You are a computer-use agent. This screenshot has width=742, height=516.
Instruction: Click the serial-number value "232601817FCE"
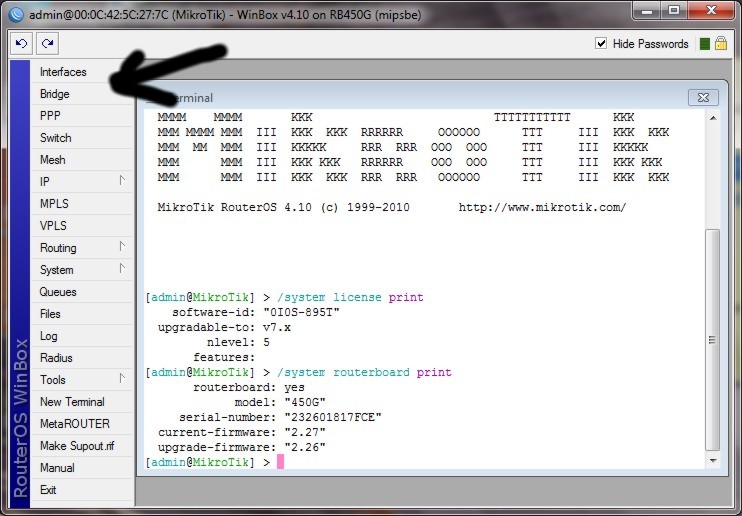coord(333,417)
